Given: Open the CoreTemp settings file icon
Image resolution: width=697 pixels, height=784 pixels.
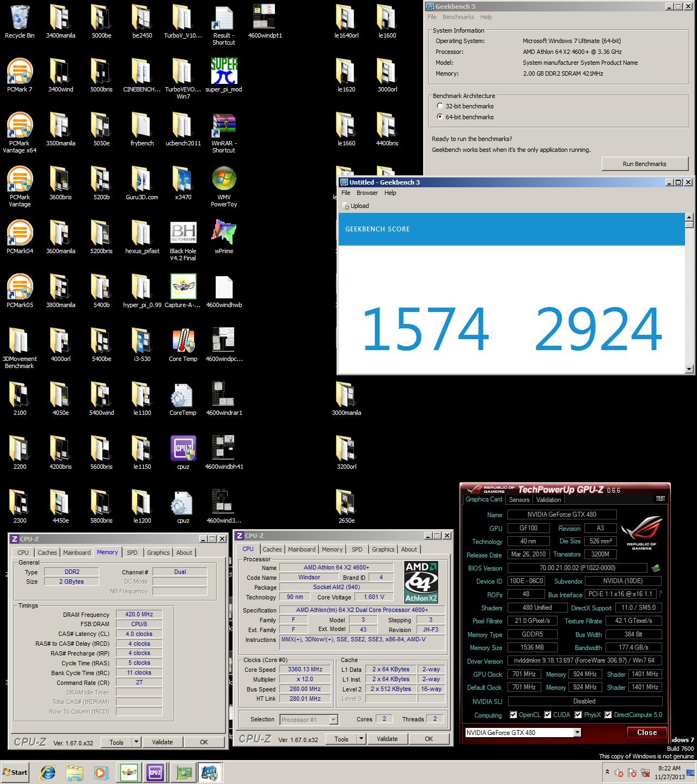Looking at the screenshot, I should [x=183, y=399].
